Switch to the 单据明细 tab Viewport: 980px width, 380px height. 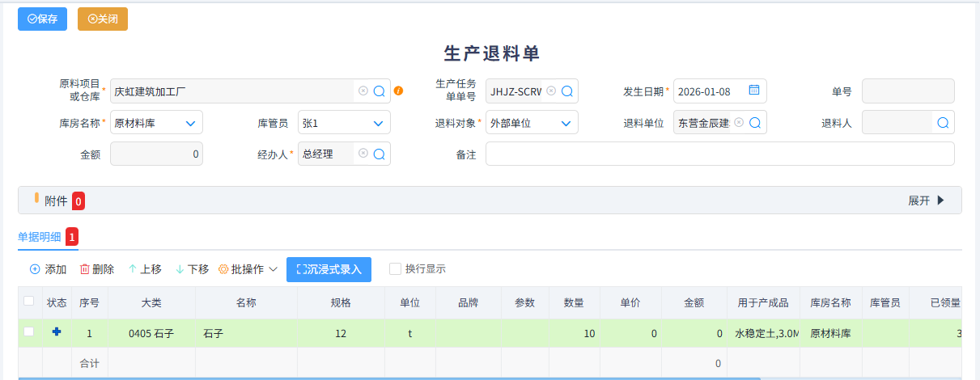click(x=40, y=237)
